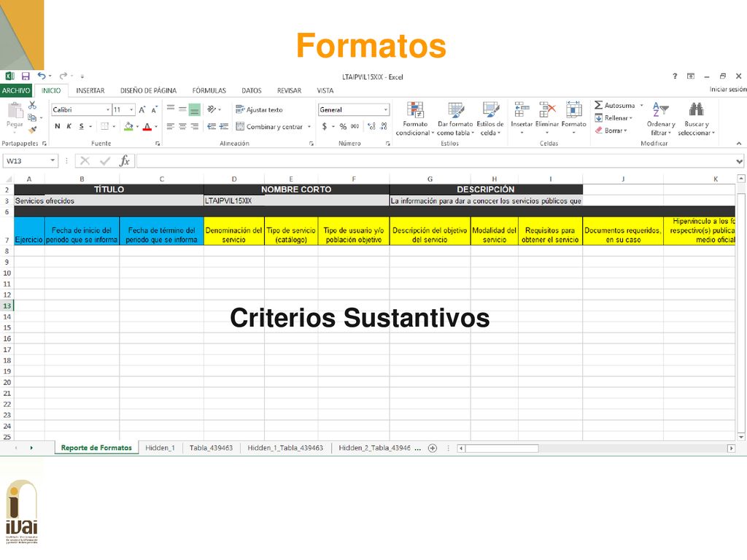Open cell borders dropdown

(114, 127)
